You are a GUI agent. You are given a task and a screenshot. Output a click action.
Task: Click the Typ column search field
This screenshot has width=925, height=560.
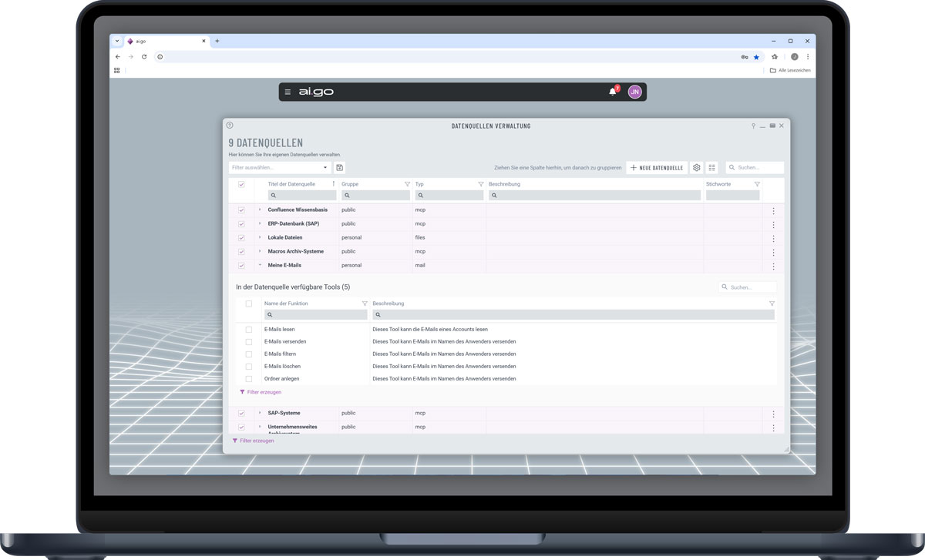point(449,196)
